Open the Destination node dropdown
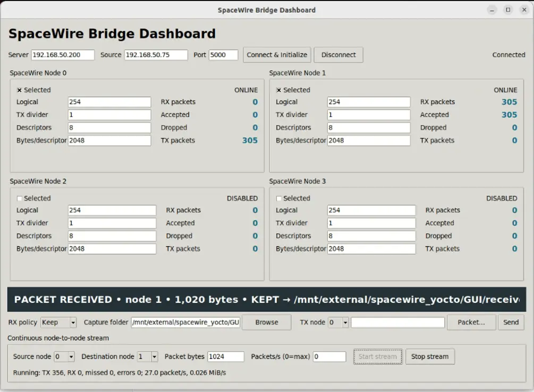The height and width of the screenshot is (392, 534). (x=148, y=356)
